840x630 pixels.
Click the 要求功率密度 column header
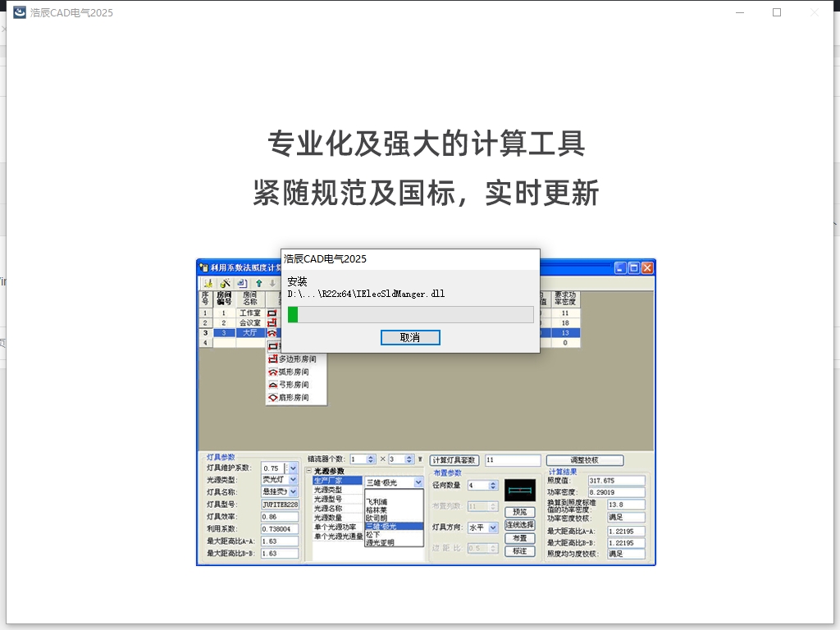565,299
